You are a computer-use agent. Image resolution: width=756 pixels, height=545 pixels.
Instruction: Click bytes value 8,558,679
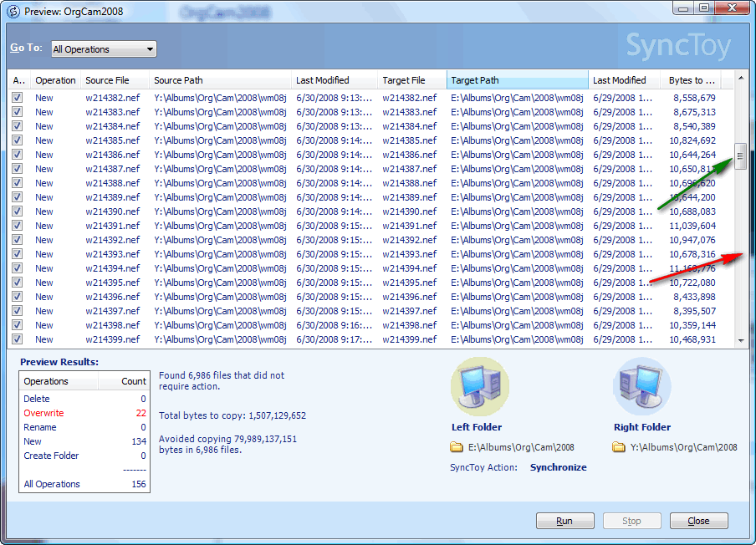tap(694, 98)
